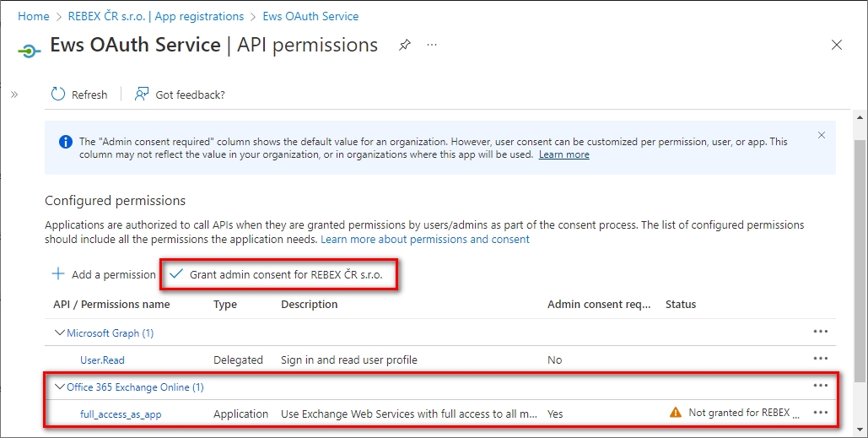Collapse the Microsoft Graph permissions group
Screen dimensions: 868x438
(x=60, y=333)
